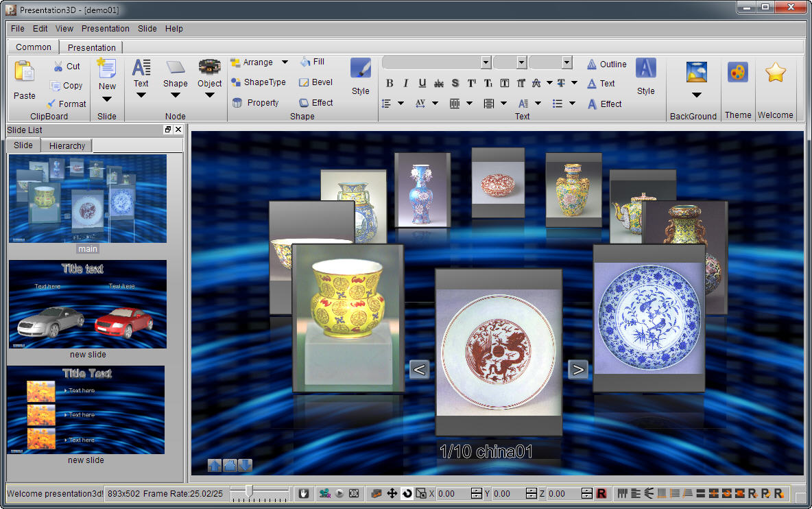The height and width of the screenshot is (509, 812).
Task: Switch to the Presentation ribbon tab
Action: tap(92, 47)
